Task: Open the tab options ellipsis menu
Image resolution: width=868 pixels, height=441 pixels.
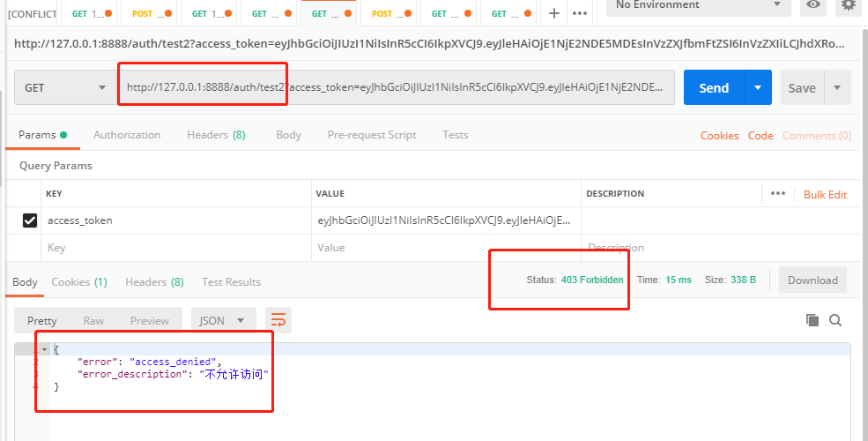Action: 580,13
